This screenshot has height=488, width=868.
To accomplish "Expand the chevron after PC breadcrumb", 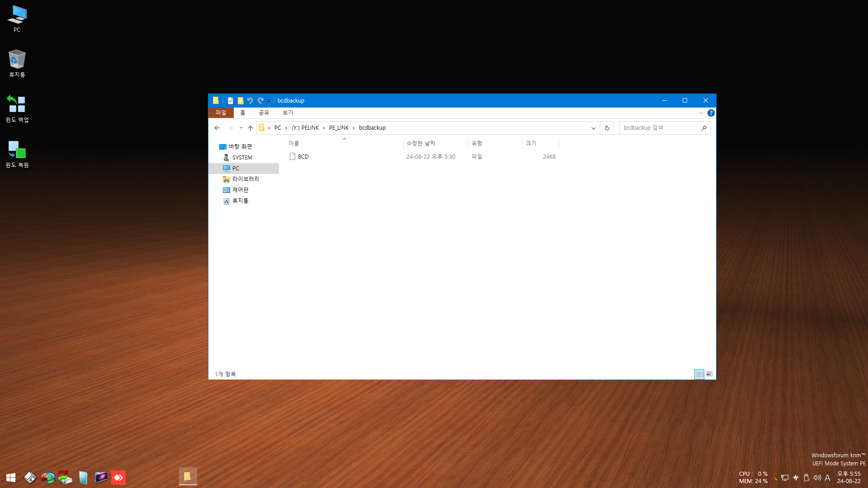I will (286, 128).
